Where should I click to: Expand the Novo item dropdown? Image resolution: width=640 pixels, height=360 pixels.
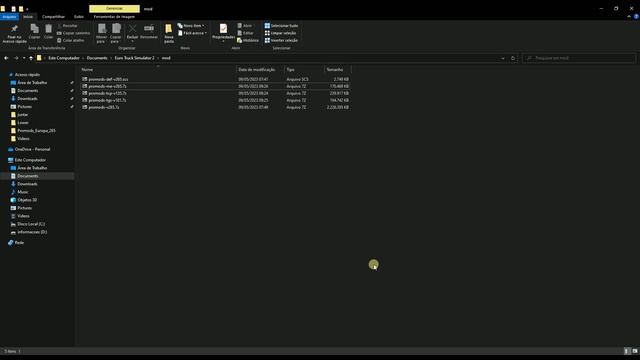coord(191,26)
